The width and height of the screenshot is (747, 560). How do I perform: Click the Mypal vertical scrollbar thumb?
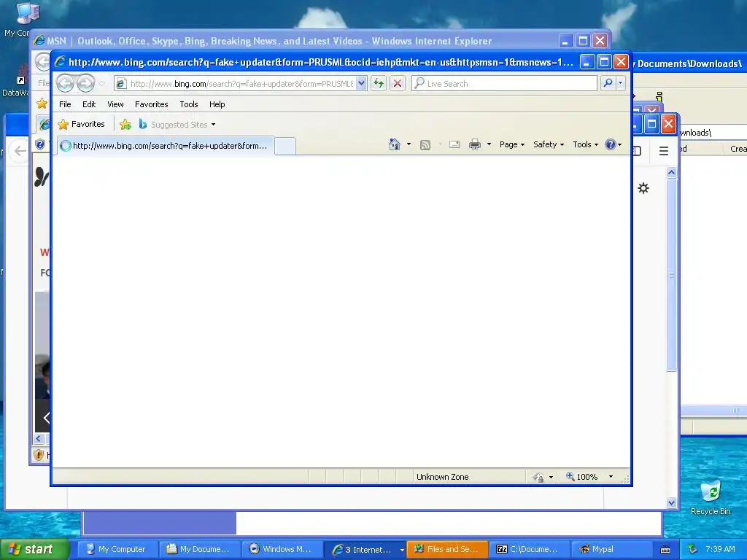coord(671,275)
